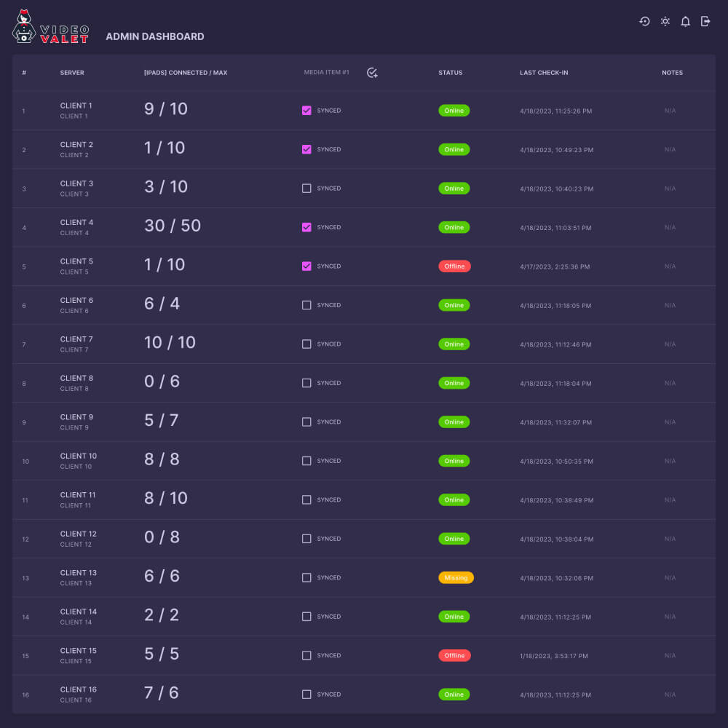Viewport: 728px width, 728px height.
Task: Uncheck Synced checkbox for Client 2
Action: tap(306, 149)
